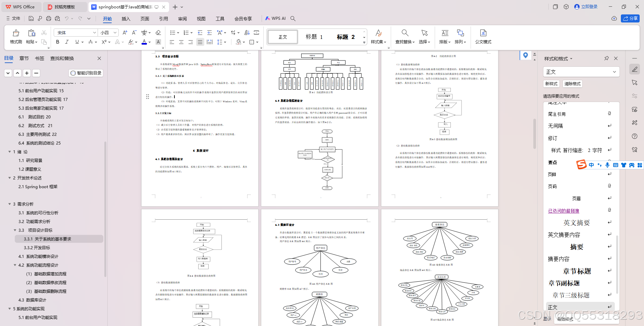Screen dimensions: 644x326
Task: Collapse the '4.2 系统功能流程设计' outline node
Action: click(15, 265)
